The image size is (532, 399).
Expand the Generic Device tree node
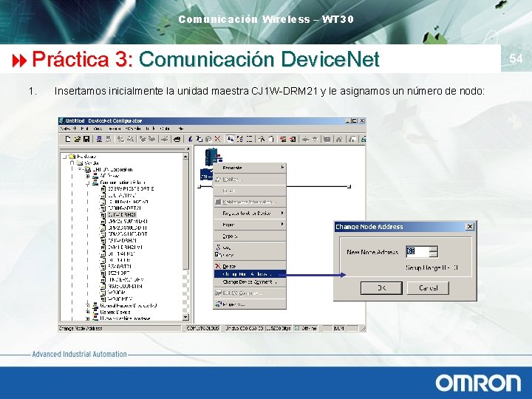(87, 312)
